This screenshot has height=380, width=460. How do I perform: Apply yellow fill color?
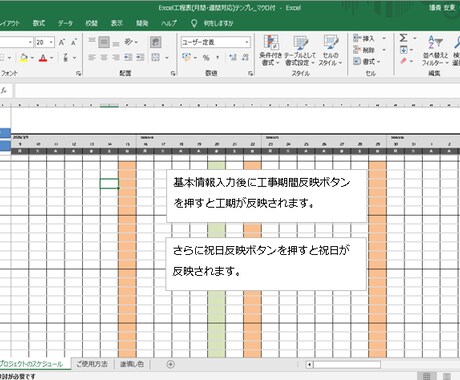[x=24, y=58]
